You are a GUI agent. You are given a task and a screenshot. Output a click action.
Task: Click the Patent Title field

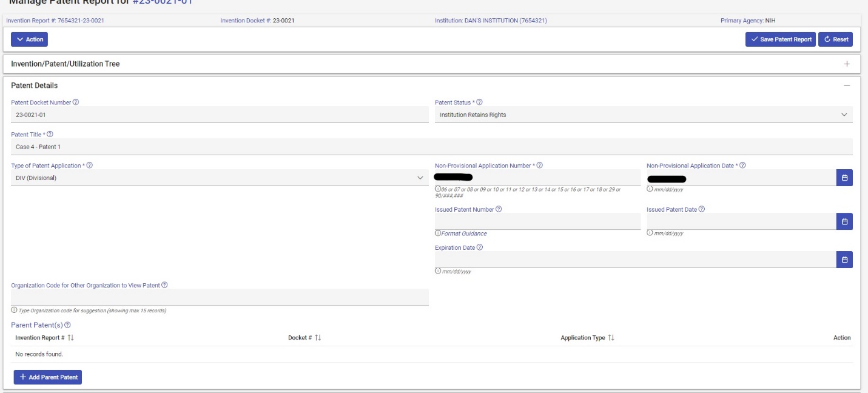pyautogui.click(x=432, y=147)
